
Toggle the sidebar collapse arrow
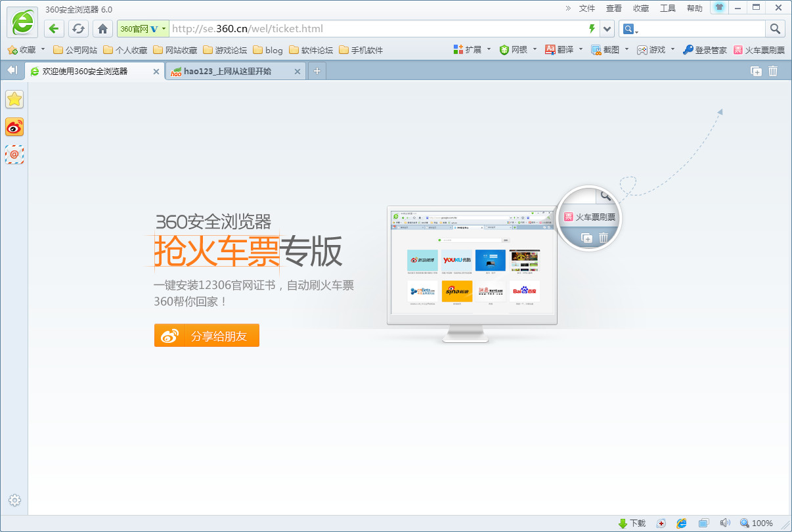click(x=12, y=70)
